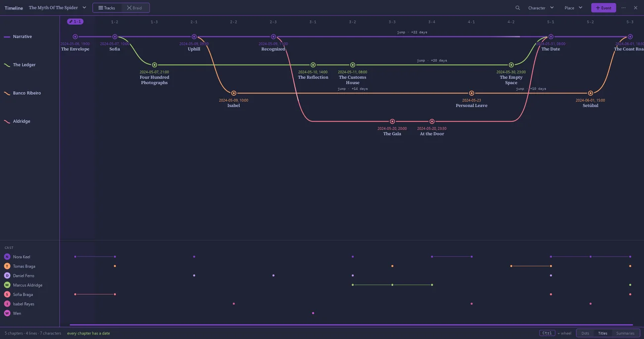Open the Character filter dropdown

541,8
